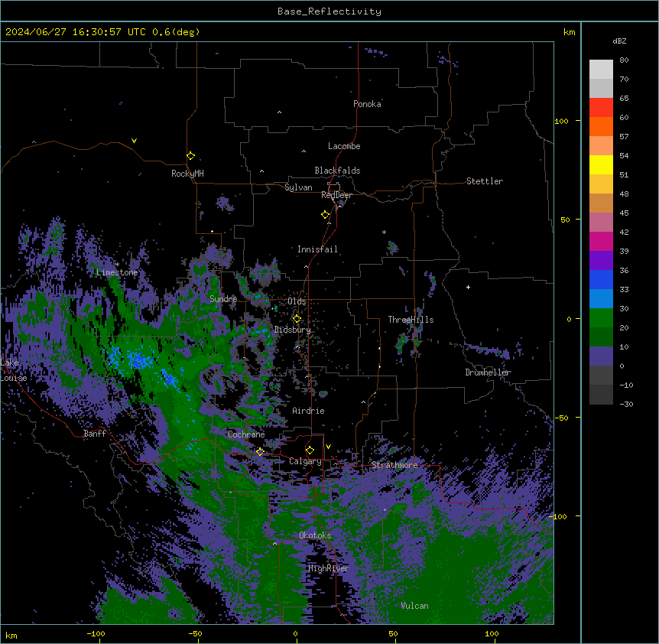
Task: Click the Calgary city label
Action: [305, 461]
